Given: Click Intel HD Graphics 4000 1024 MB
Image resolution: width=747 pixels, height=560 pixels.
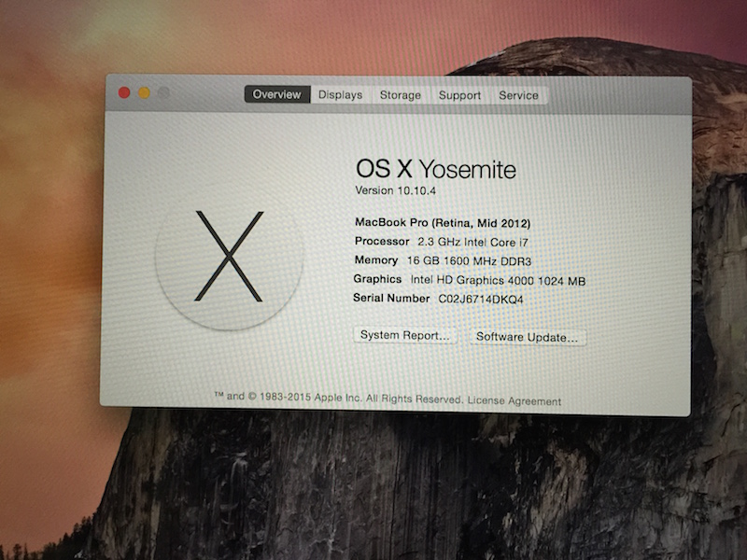Looking at the screenshot, I should [x=498, y=281].
